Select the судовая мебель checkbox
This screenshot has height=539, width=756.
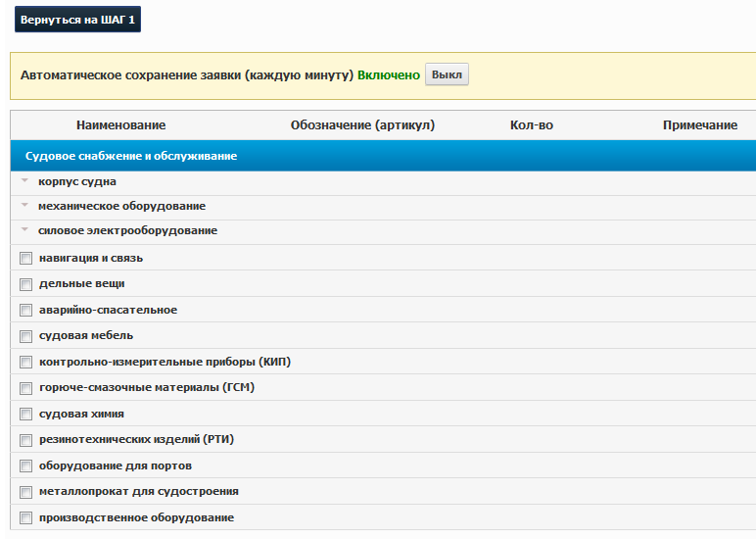click(26, 336)
